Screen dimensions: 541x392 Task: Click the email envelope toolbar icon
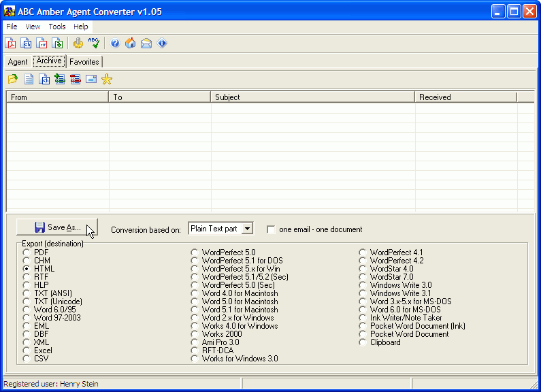point(146,44)
